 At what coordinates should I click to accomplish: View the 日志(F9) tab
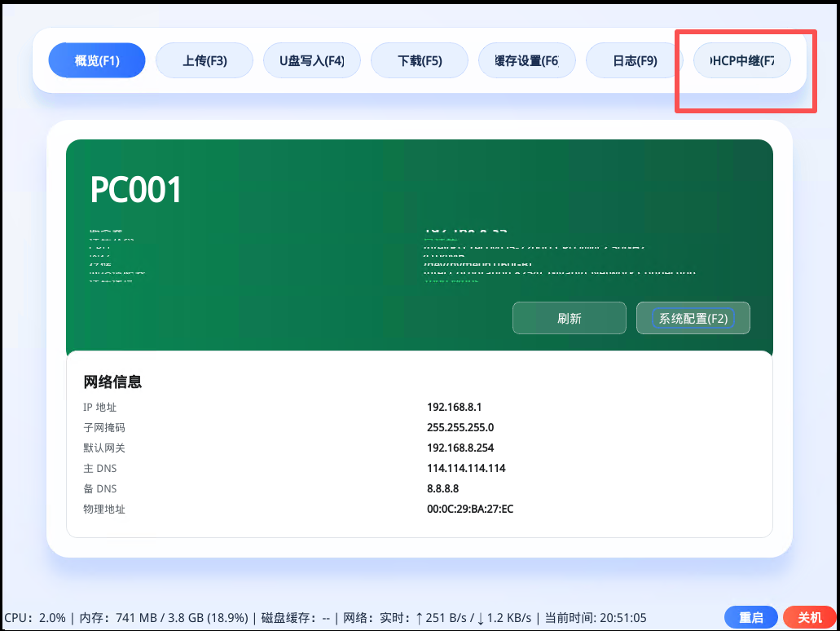635,60
